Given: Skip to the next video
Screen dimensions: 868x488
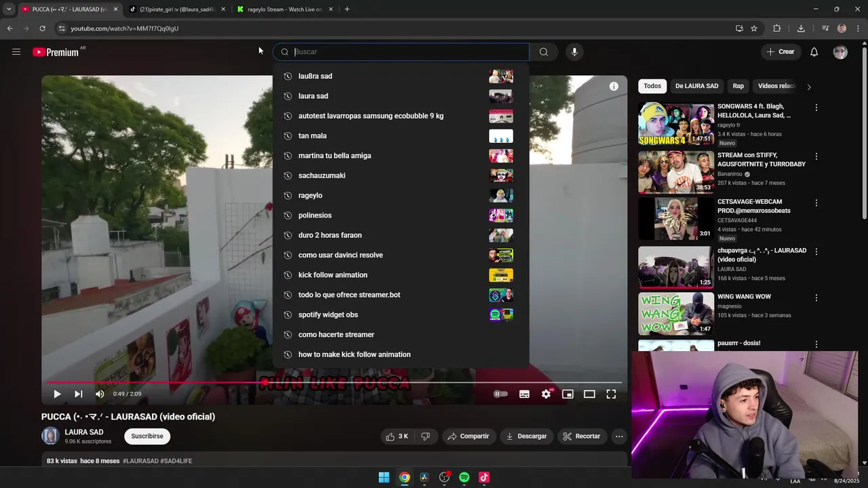Looking at the screenshot, I should pos(78,394).
